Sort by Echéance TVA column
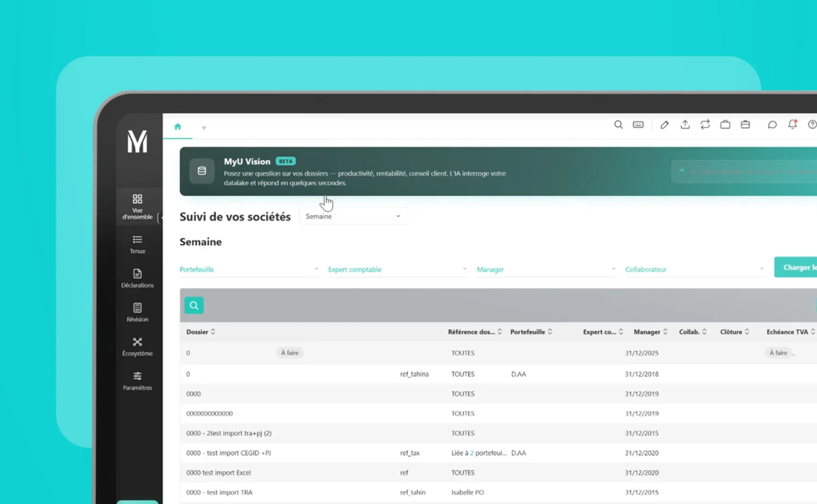 pyautogui.click(x=791, y=332)
